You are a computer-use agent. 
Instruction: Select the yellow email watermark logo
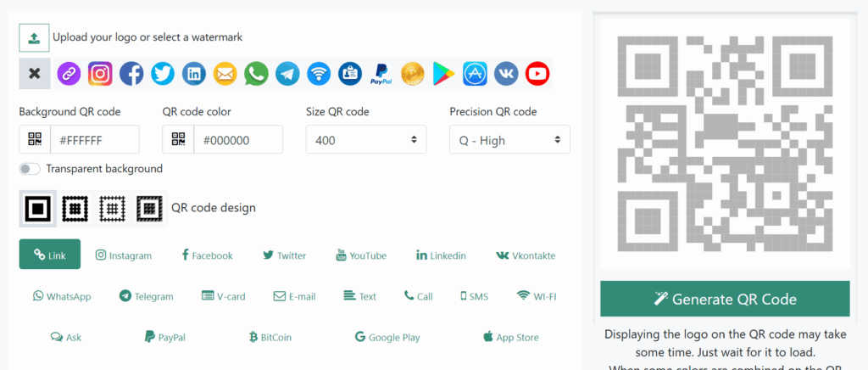click(x=225, y=73)
